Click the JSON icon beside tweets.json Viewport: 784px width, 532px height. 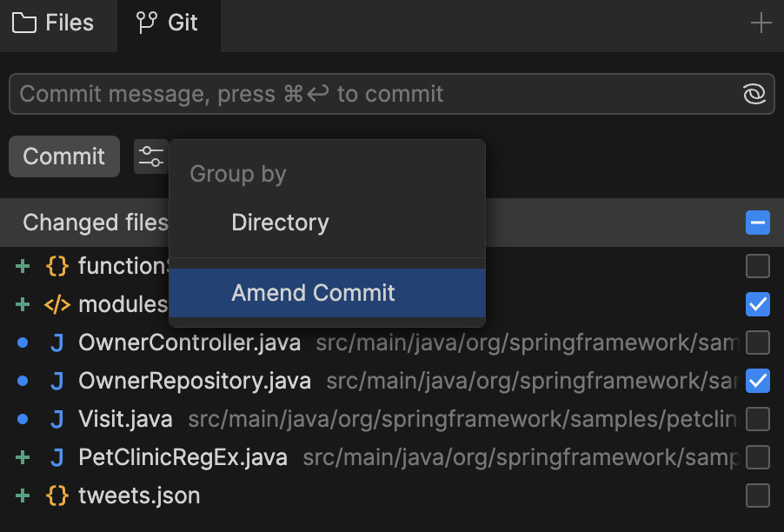point(57,495)
